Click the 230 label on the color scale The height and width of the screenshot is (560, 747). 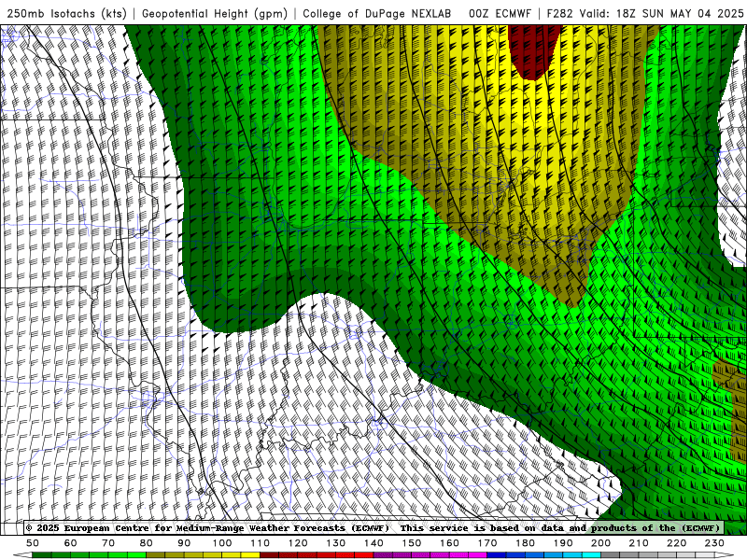tap(714, 543)
